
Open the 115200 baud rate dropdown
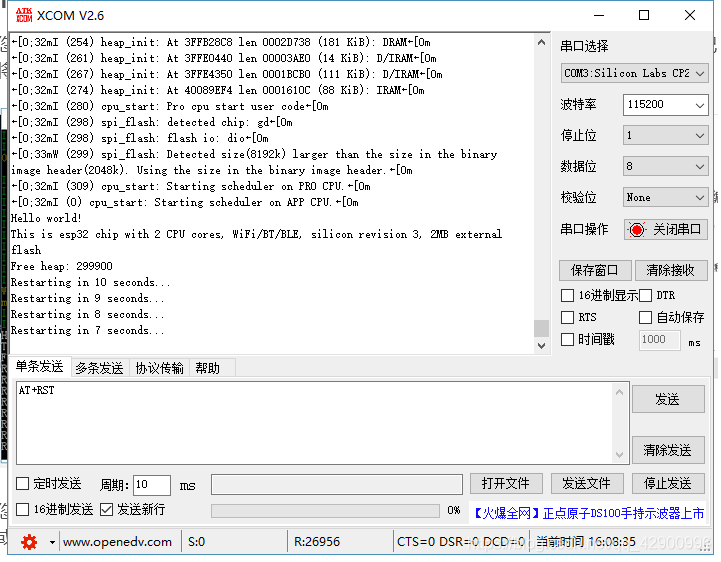click(665, 105)
